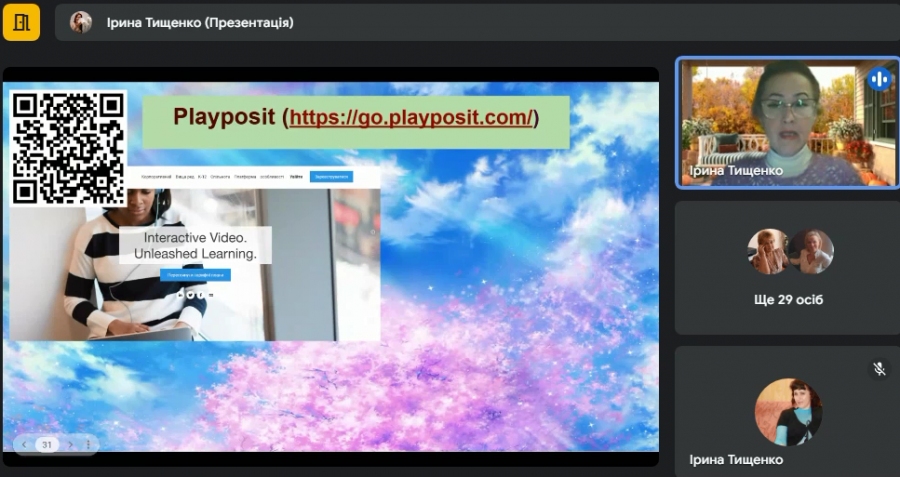Click 'Ірина Тищенко' name on the bottom tile
This screenshot has height=477, width=900.
click(x=736, y=460)
